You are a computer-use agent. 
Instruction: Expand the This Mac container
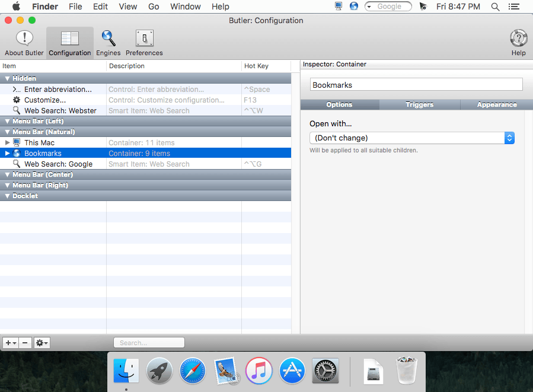tap(8, 143)
